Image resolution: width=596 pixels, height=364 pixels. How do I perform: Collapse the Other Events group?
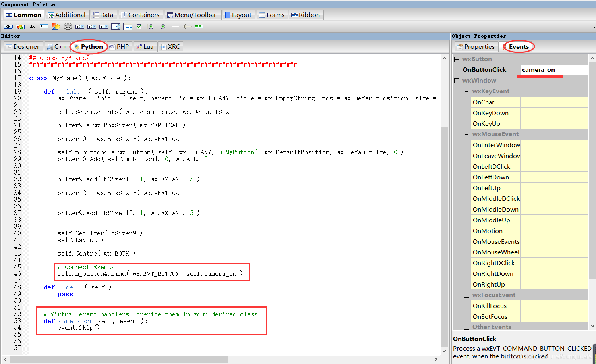coord(467,327)
